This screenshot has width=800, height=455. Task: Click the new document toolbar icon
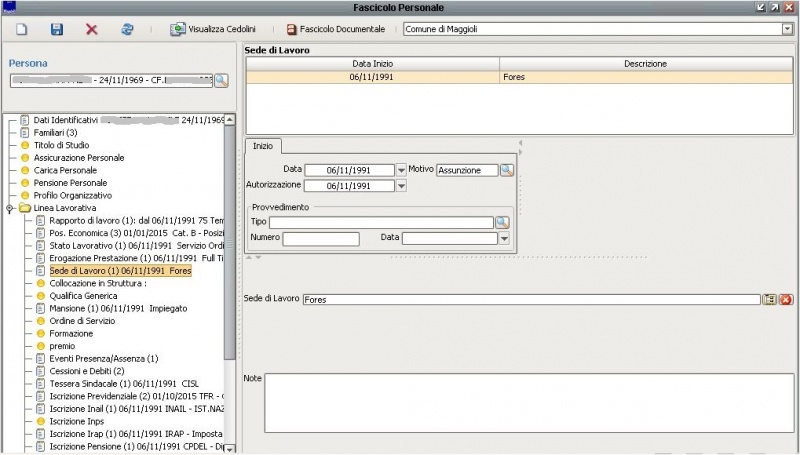click(21, 30)
